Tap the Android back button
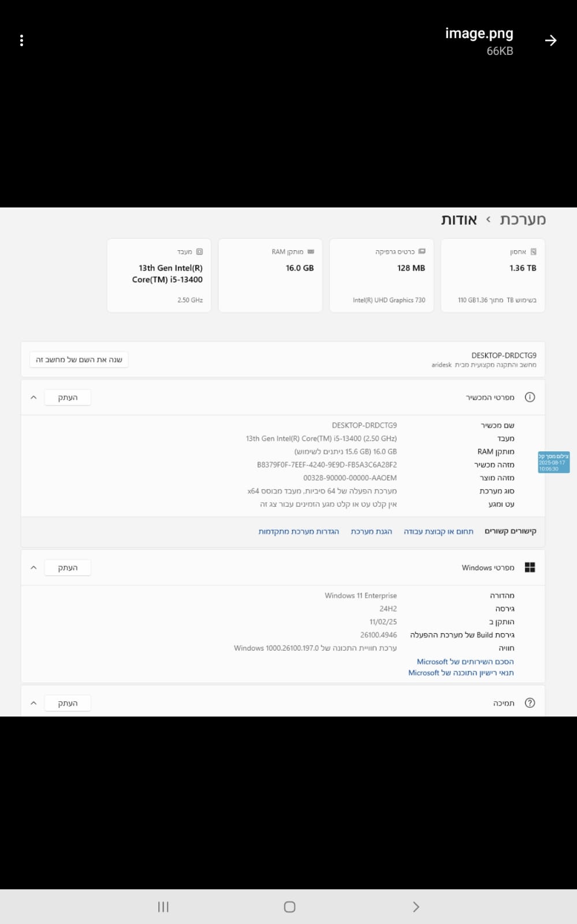577x924 pixels. [x=416, y=907]
